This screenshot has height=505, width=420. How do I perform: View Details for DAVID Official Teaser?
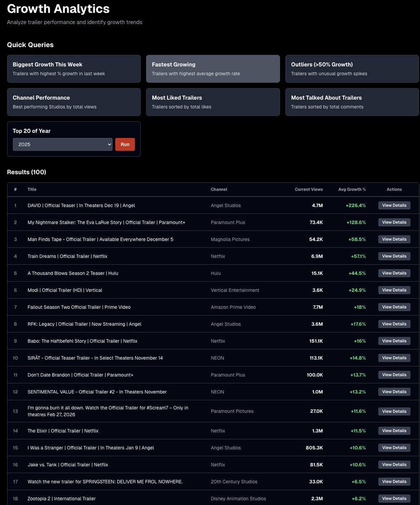(394, 205)
